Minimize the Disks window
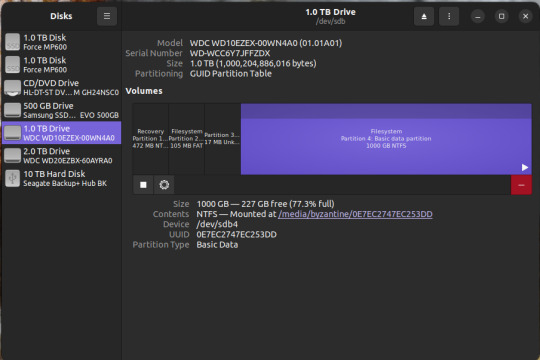Viewport: 540px width, 360px height. click(x=477, y=16)
